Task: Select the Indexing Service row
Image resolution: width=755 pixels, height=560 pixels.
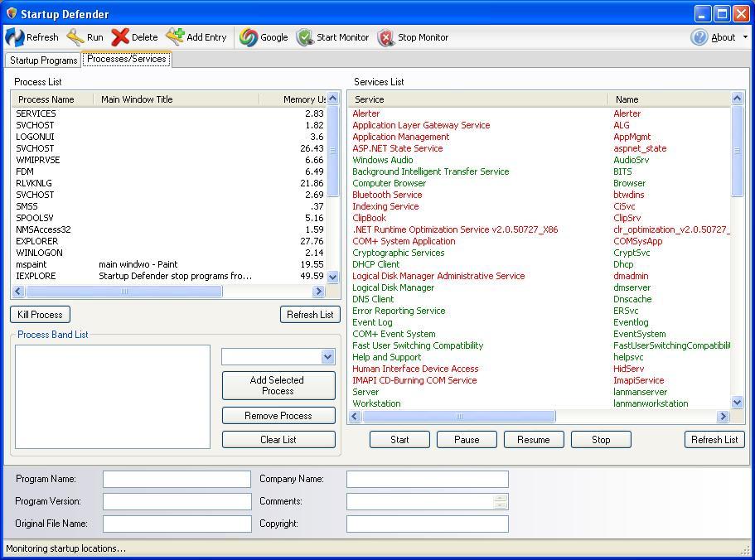Action: 540,206
